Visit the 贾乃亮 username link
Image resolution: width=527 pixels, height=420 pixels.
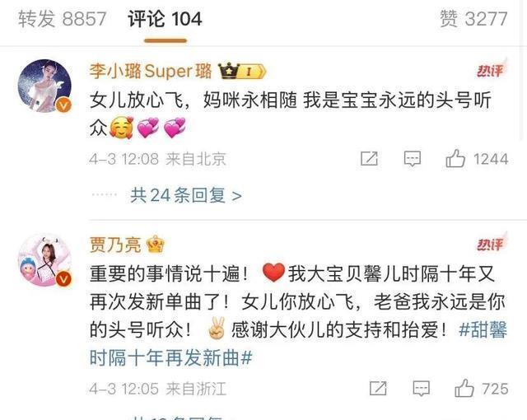coord(115,245)
